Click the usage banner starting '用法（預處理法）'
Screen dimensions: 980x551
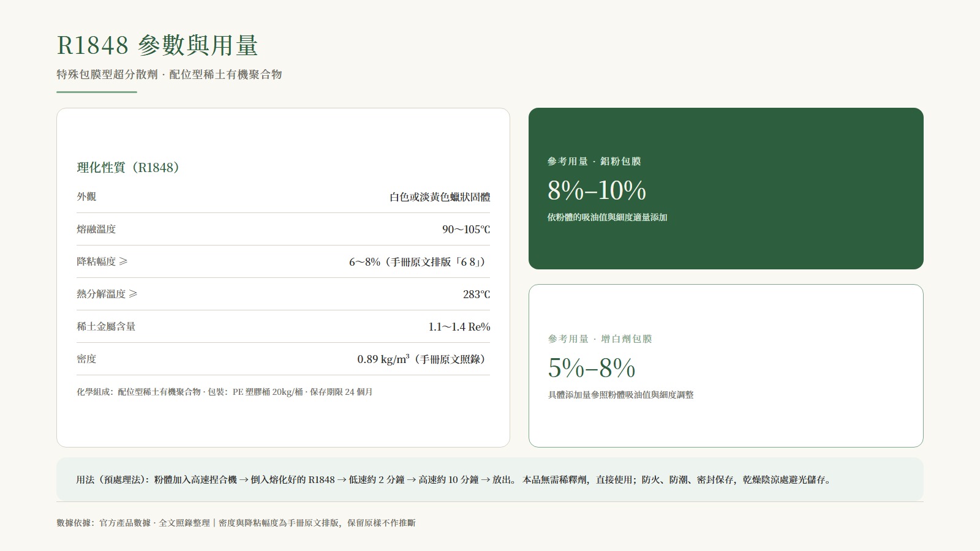490,479
